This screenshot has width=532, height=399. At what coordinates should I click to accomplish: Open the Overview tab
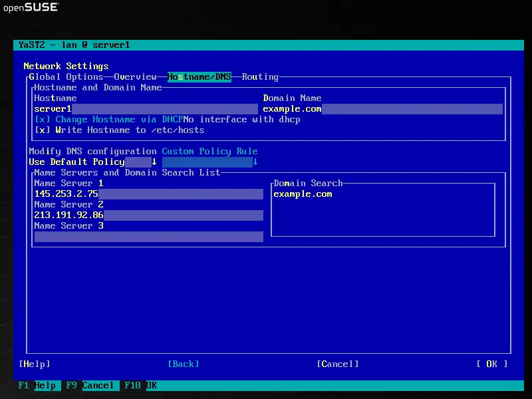coord(135,77)
